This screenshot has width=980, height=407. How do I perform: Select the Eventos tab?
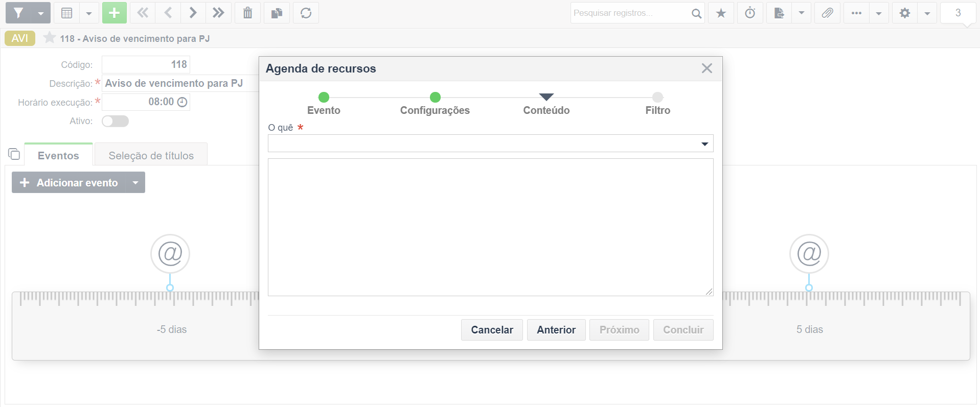[x=58, y=155]
